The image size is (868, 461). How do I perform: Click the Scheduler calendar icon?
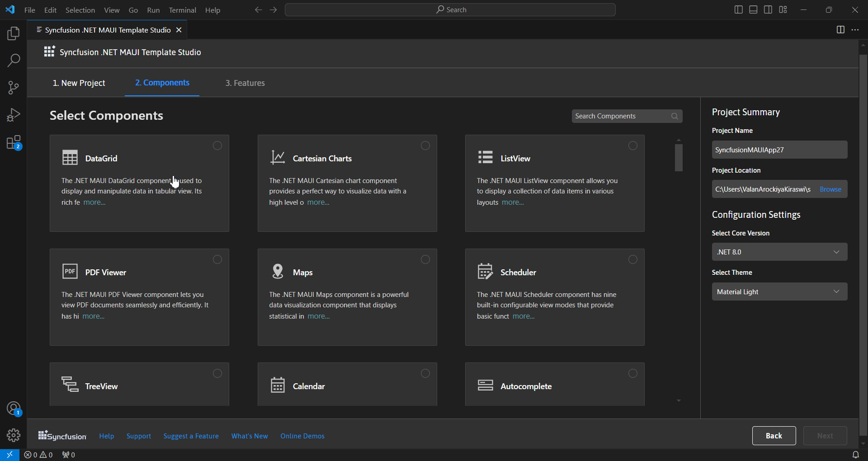[x=485, y=271]
